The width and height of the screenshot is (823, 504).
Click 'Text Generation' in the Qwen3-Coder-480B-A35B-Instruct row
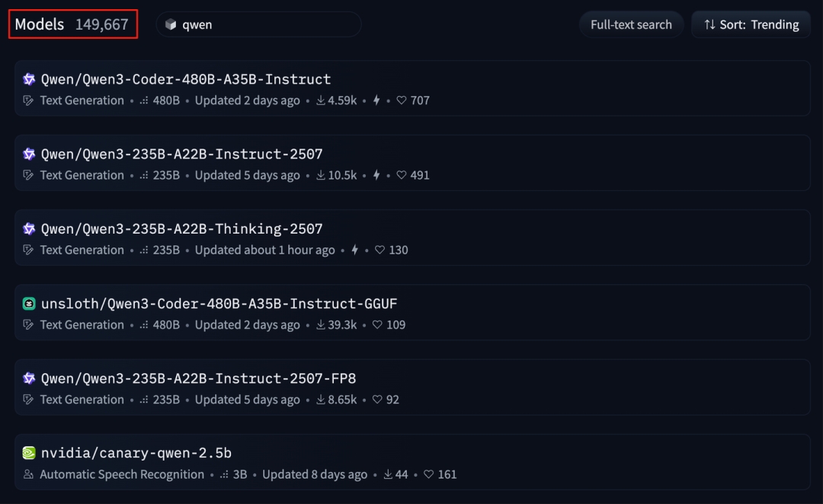[x=82, y=100]
